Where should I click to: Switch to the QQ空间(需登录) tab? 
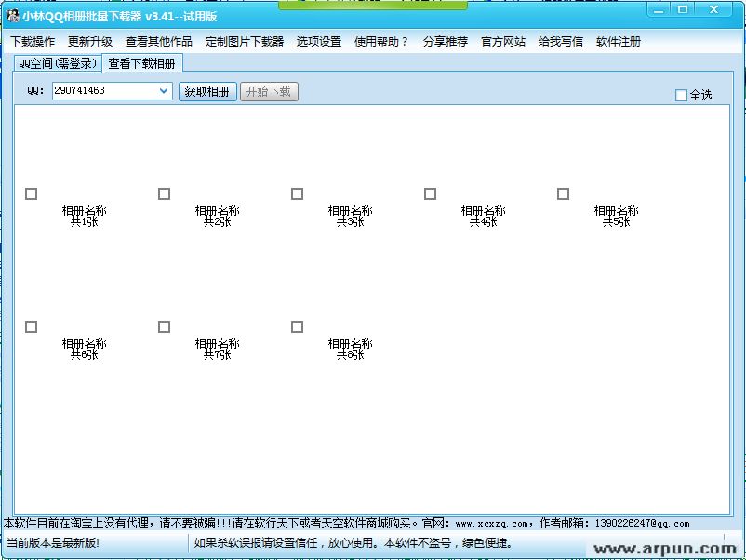[58, 63]
